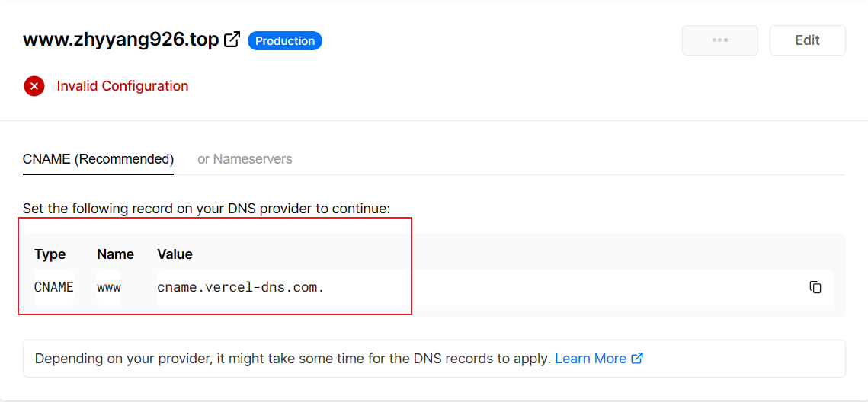Click the cname.vercel-dns.com. value field

(x=495, y=288)
